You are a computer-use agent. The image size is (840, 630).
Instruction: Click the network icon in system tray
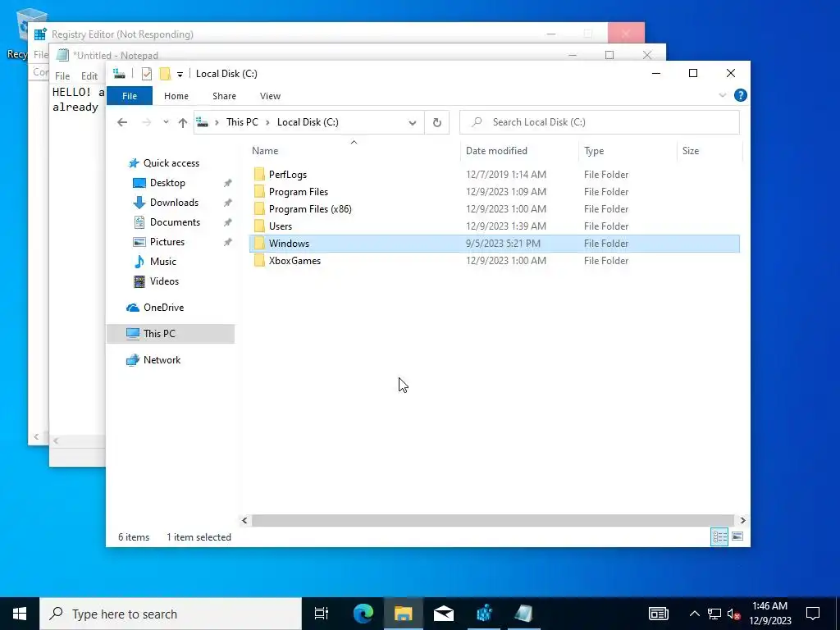[714, 614]
